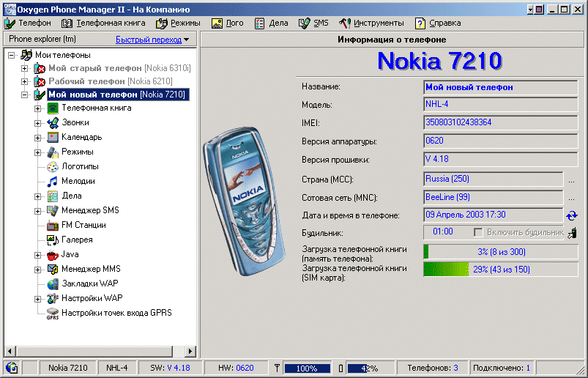The image size is (588, 378).
Task: Click the Calendar (Календарь) tree icon
Action: click(x=53, y=137)
